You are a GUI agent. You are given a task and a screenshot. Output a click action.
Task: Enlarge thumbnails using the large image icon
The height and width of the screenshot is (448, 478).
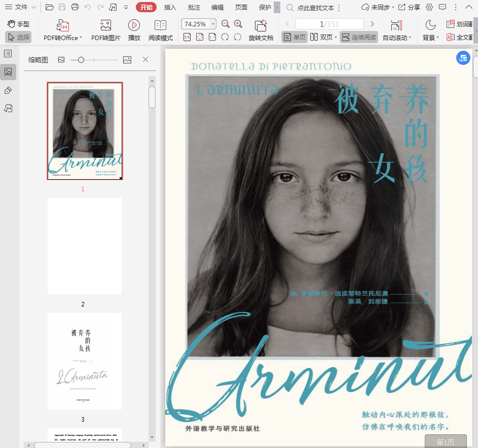click(x=127, y=60)
